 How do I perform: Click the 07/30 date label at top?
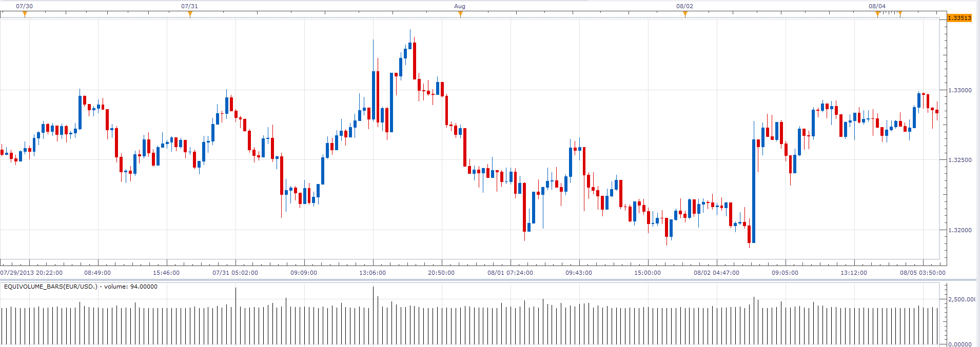point(25,6)
